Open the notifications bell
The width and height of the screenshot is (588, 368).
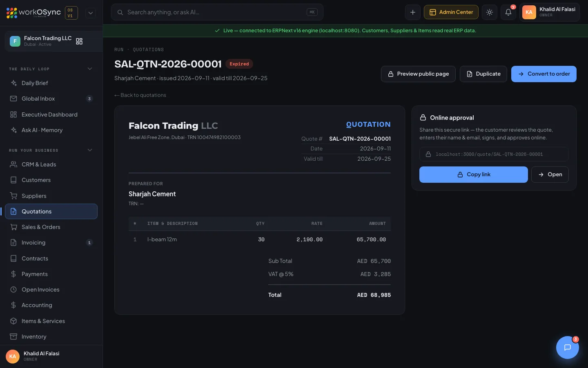pos(508,12)
